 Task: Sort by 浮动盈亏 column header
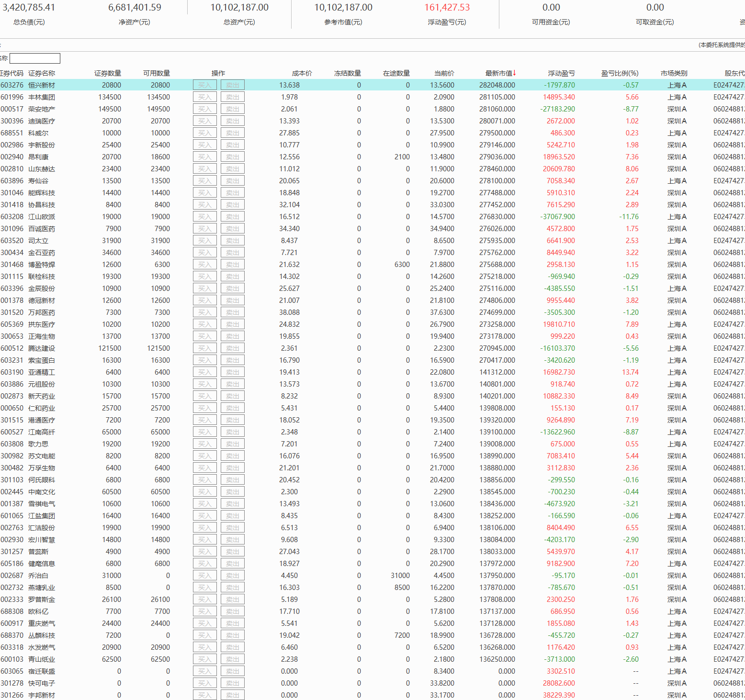(x=561, y=73)
